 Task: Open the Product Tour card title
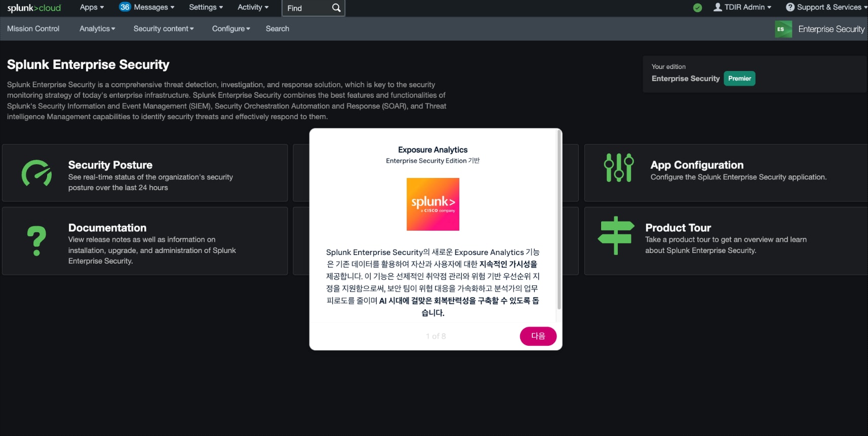point(678,228)
